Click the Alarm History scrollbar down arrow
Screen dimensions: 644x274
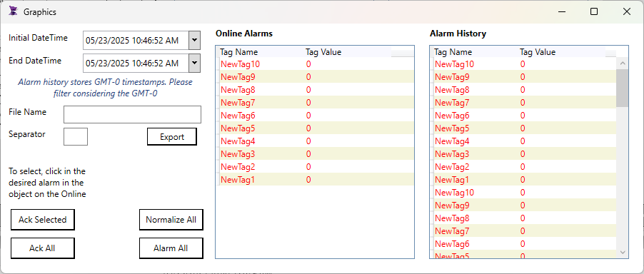tap(623, 252)
